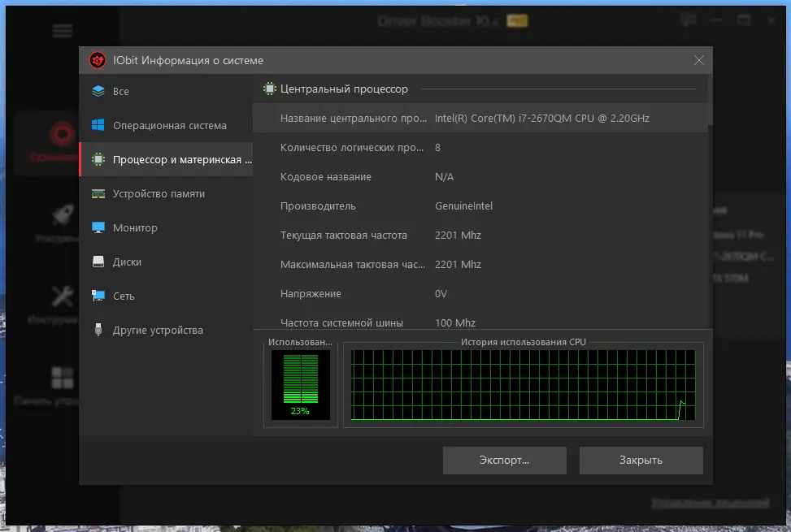Viewport: 791px width, 532px height.
Task: Click the Закрыть button
Action: 641,460
